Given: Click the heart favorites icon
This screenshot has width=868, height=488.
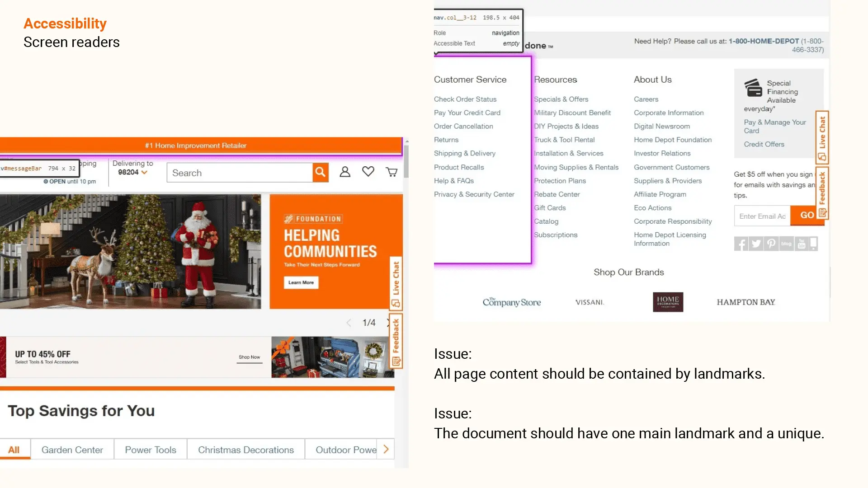Looking at the screenshot, I should (368, 172).
